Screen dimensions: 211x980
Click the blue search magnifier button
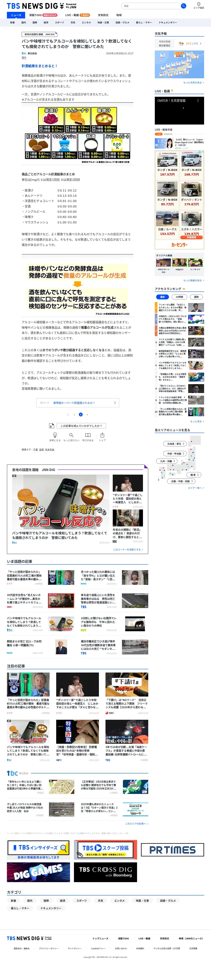click(183, 6)
